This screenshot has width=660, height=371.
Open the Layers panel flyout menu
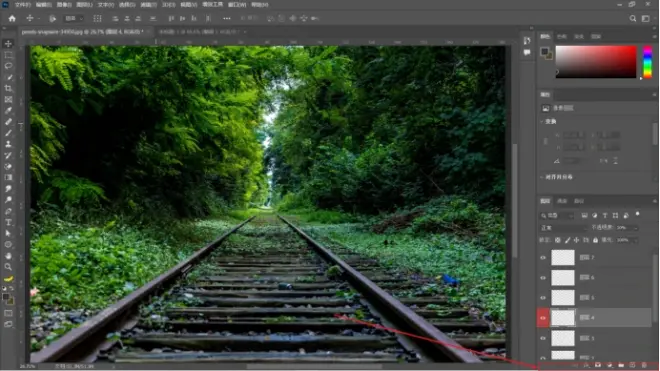pos(654,201)
